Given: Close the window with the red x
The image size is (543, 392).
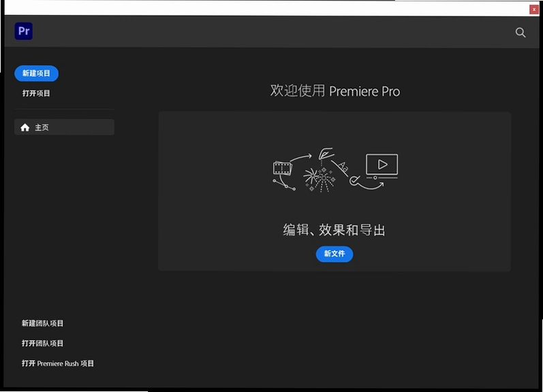Looking at the screenshot, I should coord(534,10).
